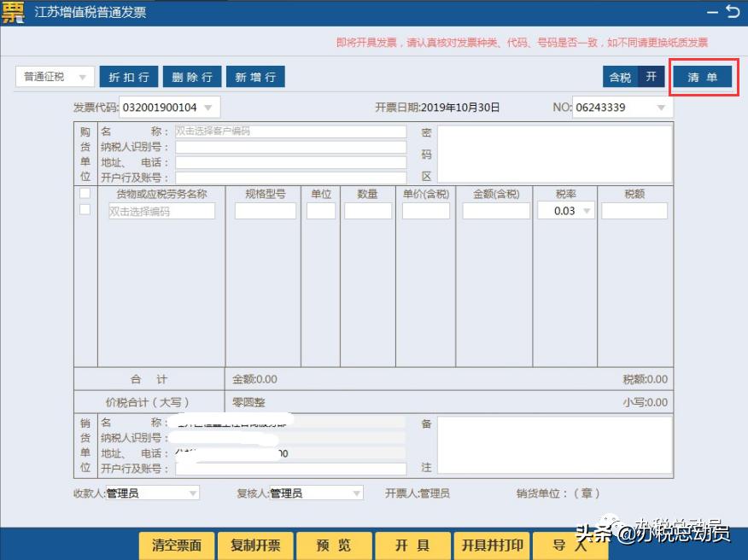Open the 清单 list function
This screenshot has width=748, height=560.
coord(702,76)
